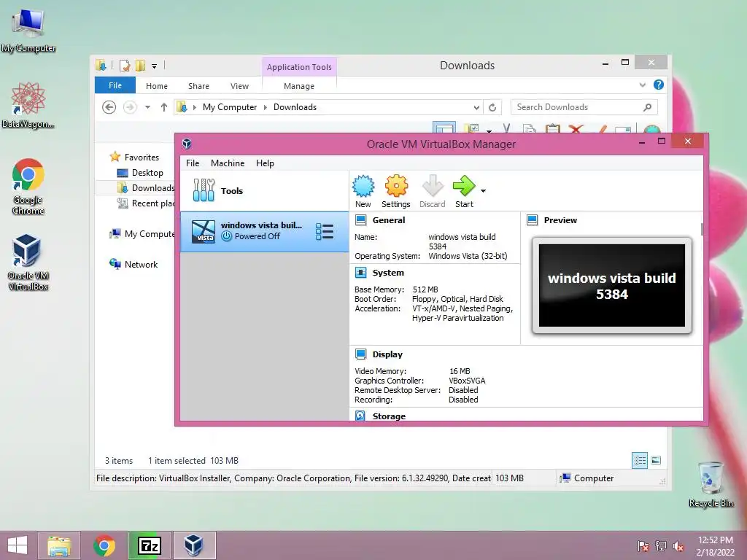Open DataWagon desktop shortcut
Image resolution: width=747 pixels, height=560 pixels.
pos(28,105)
